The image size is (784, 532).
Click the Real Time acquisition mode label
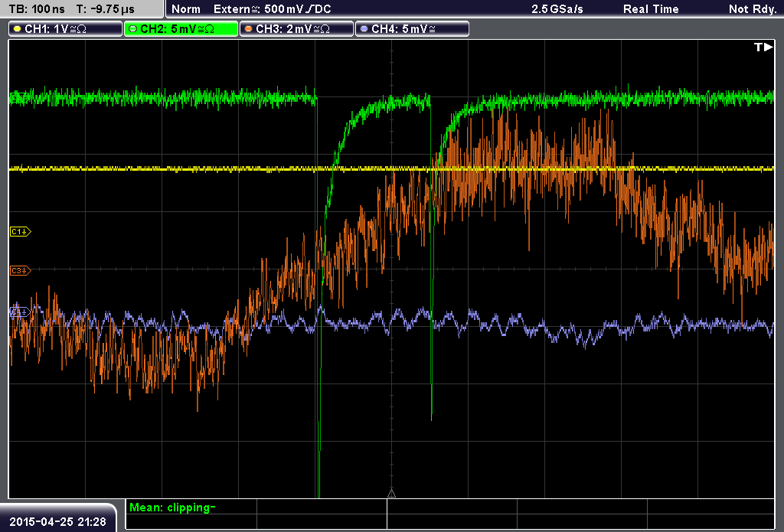point(651,9)
